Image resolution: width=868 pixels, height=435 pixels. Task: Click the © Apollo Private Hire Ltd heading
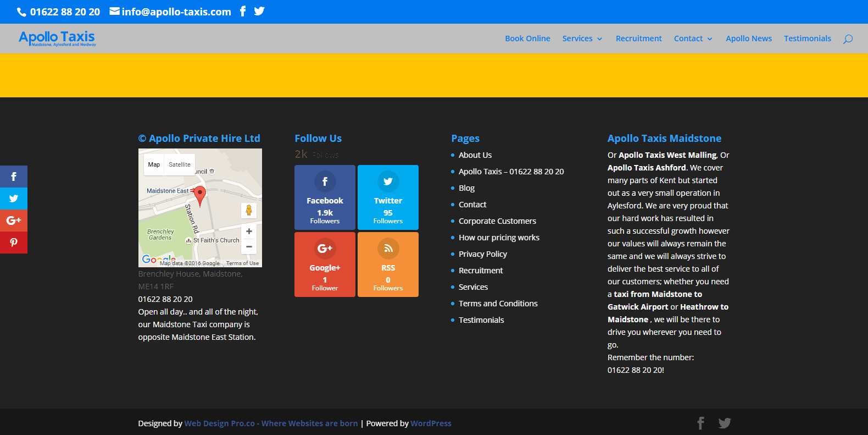(x=199, y=139)
